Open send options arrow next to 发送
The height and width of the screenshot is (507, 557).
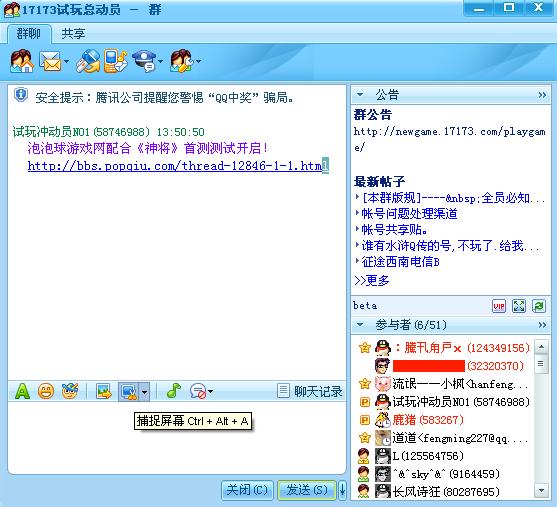click(342, 490)
